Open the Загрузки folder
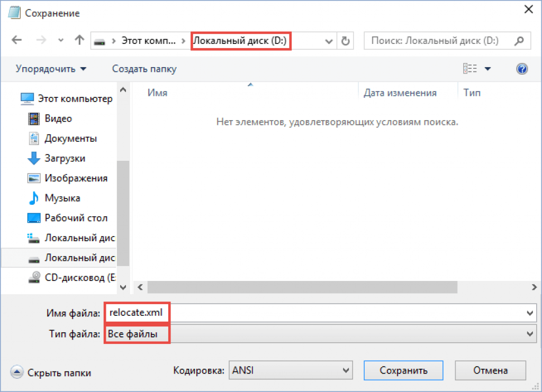542x392 pixels. pos(65,158)
